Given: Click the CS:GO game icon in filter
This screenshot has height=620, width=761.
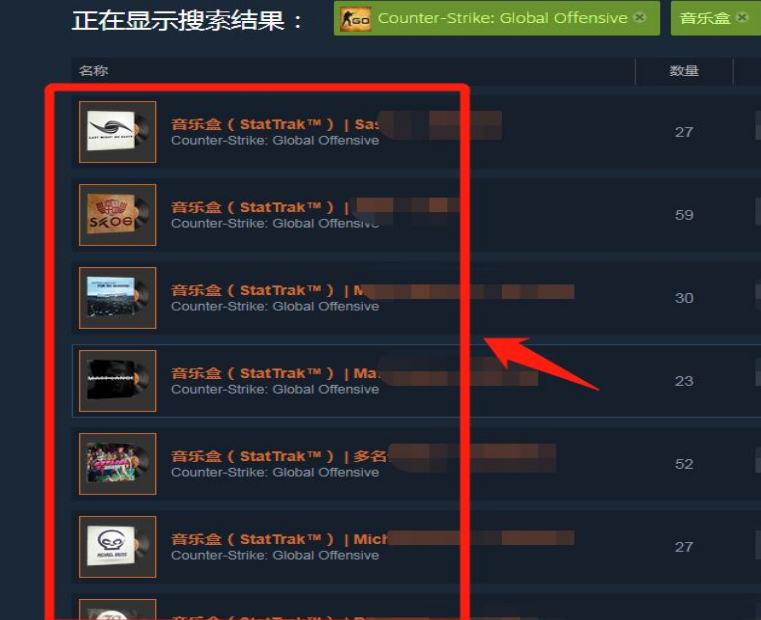Looking at the screenshot, I should tap(355, 19).
